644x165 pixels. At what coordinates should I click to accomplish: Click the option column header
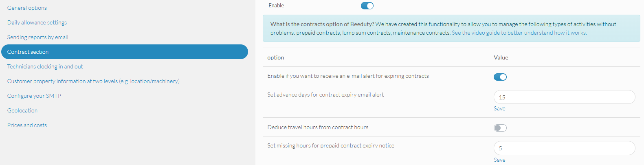(276, 57)
